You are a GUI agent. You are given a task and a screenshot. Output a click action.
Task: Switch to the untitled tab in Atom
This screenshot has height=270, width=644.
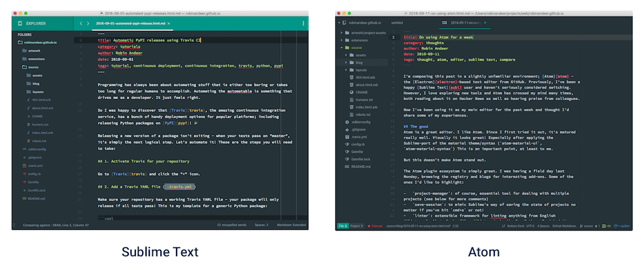398,23
